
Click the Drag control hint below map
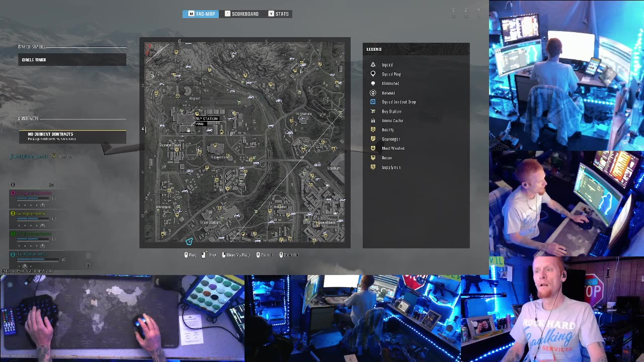point(209,255)
